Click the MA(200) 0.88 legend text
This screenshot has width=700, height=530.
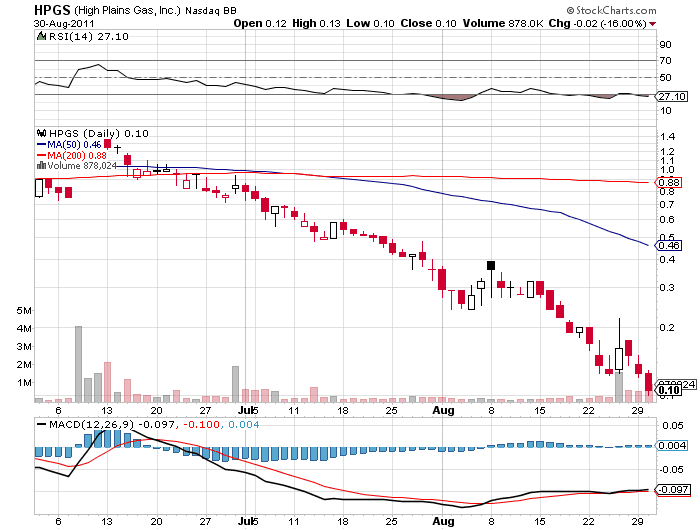[x=77, y=155]
